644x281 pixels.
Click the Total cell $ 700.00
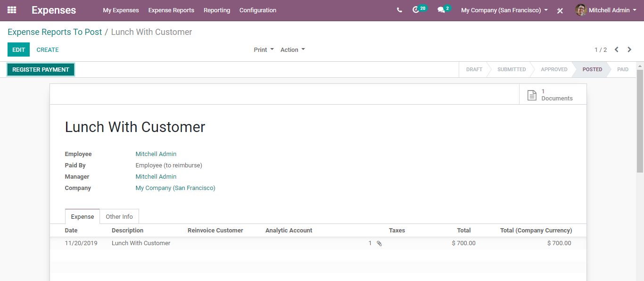[x=463, y=243]
